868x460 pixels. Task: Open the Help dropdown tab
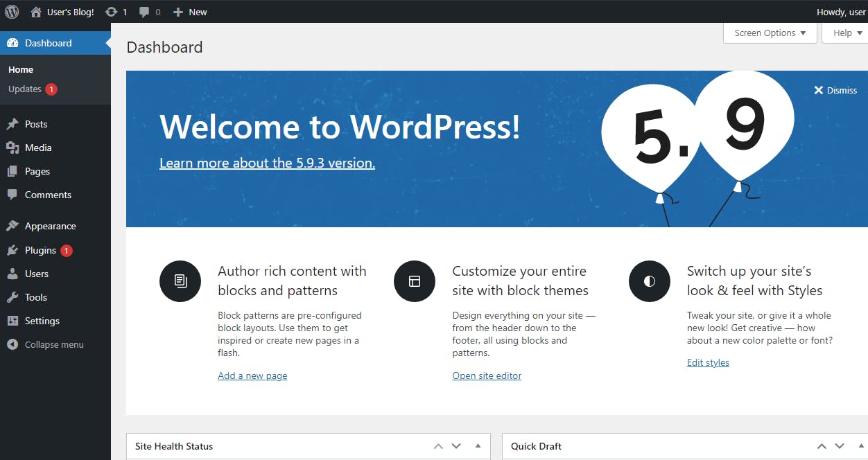[845, 33]
